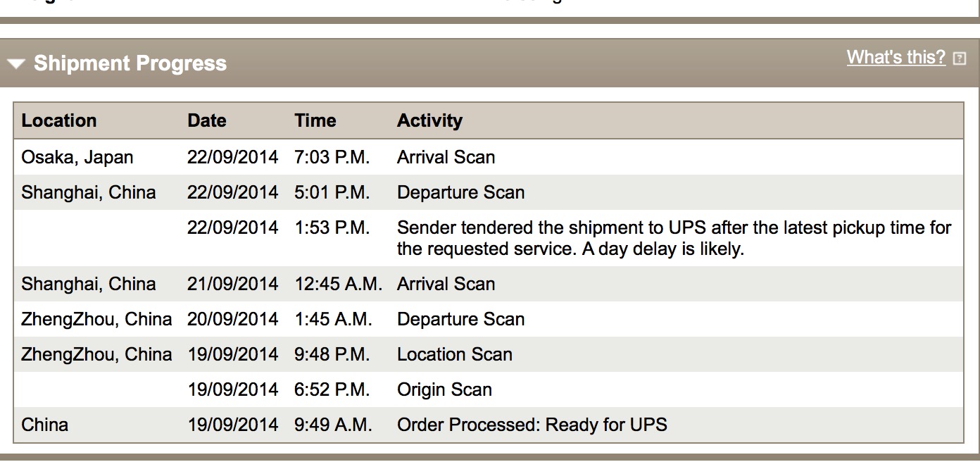Select Order Processed: Ready for UPS

pyautogui.click(x=532, y=425)
